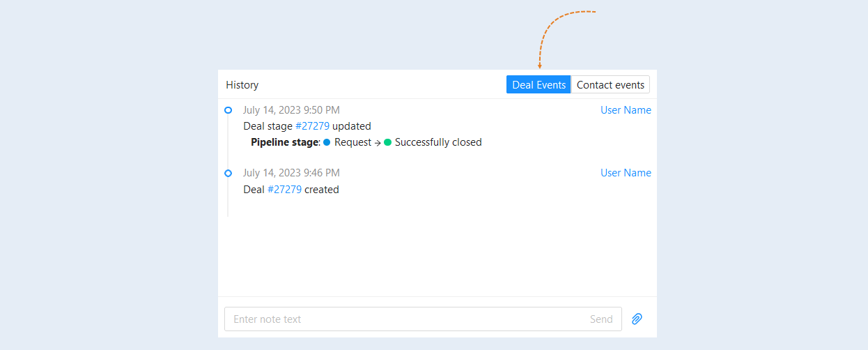Send the note with the Send button
Screen dimensions: 868x350
[601, 319]
